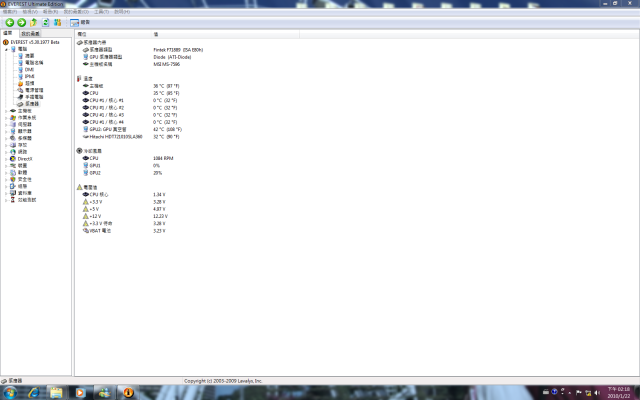Select the Hitachi HDT721010SLA360 temperature row
The image size is (640, 400).
[x=131, y=137]
